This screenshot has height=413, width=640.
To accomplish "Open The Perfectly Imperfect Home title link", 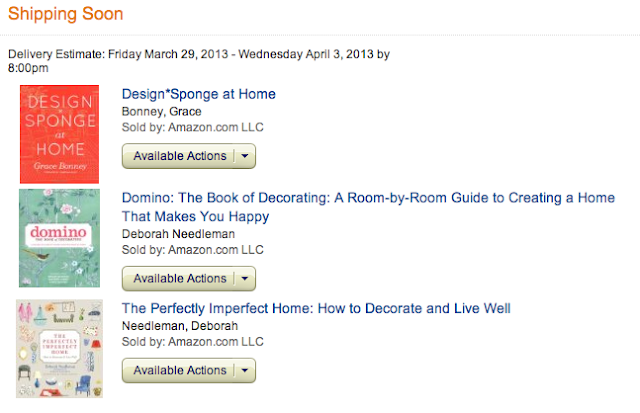I will click(x=316, y=309).
